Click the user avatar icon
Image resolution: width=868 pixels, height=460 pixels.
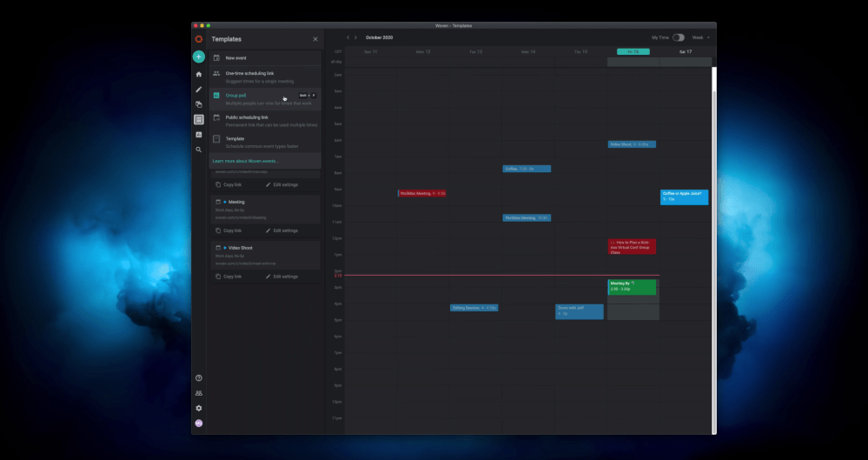tap(199, 423)
